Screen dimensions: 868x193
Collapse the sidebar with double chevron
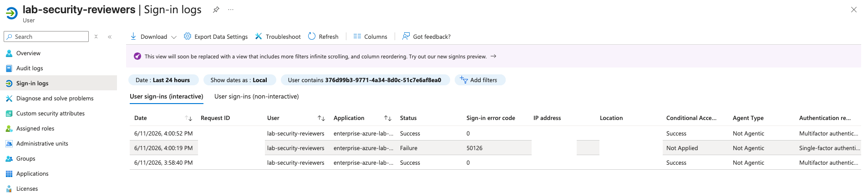(x=110, y=37)
